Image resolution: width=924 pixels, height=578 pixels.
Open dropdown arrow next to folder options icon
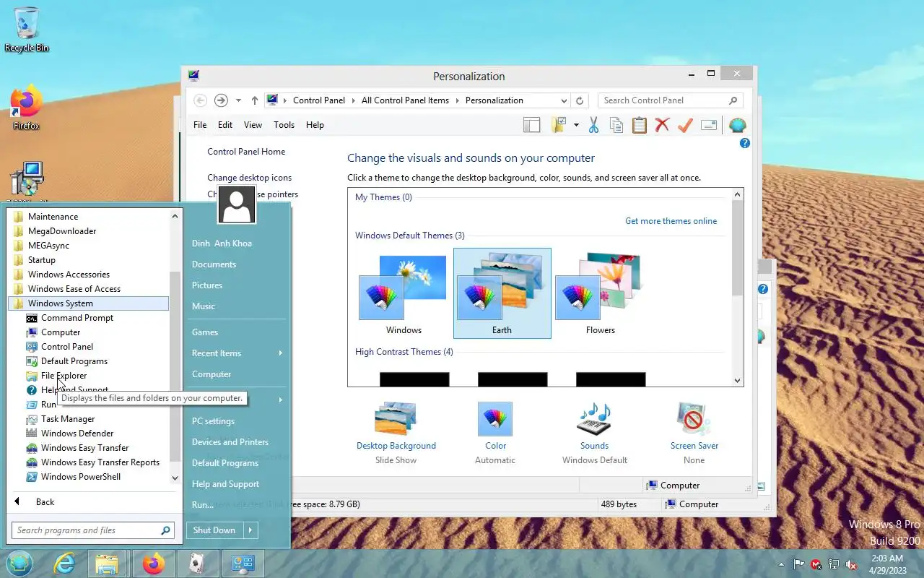pos(576,125)
